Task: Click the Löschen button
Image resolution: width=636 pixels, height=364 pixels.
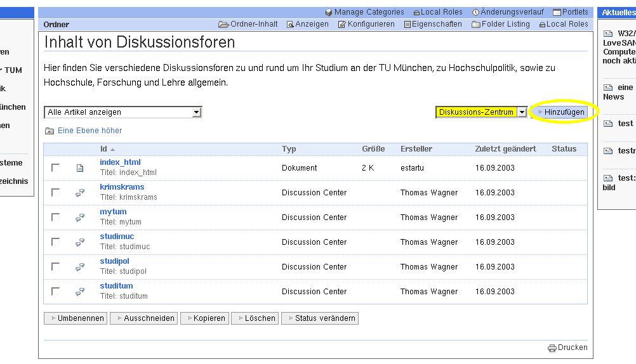Action: pos(255,318)
